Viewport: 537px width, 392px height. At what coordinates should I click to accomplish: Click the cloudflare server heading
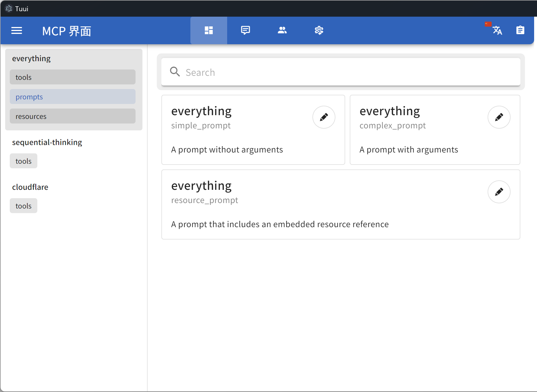(x=30, y=187)
